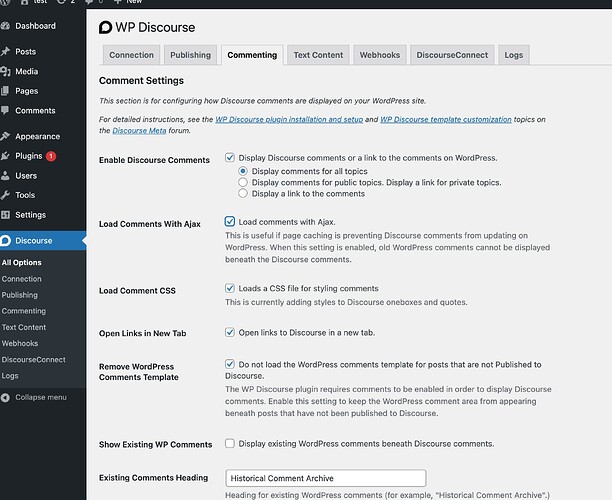Screen dimensions: 612x500
Task: Toggle Open links in new tab checkbox
Action: click(x=230, y=332)
